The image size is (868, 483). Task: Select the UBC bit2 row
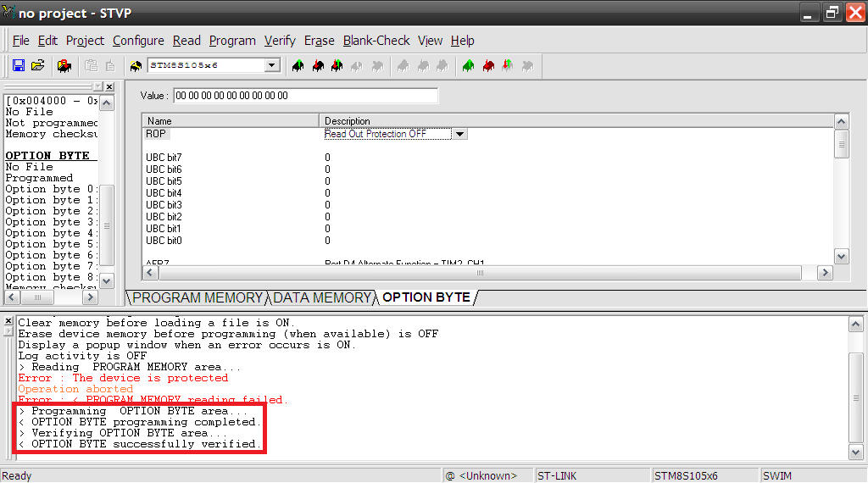coord(164,217)
